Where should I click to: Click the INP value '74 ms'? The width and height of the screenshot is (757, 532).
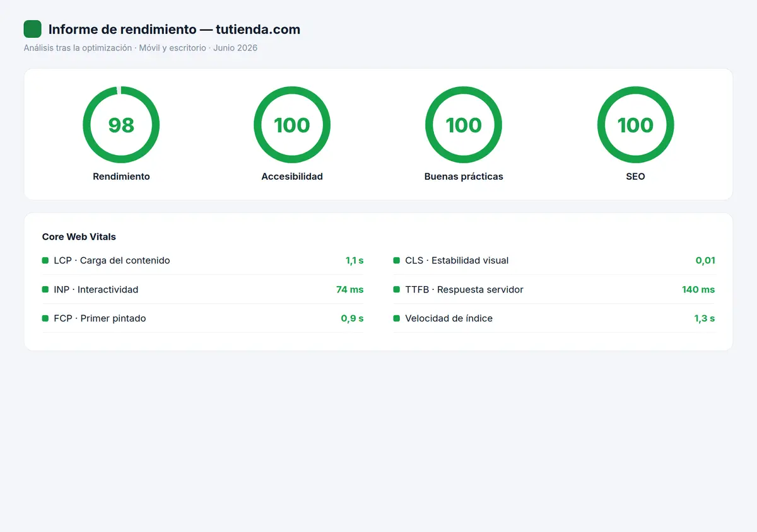pyautogui.click(x=350, y=289)
